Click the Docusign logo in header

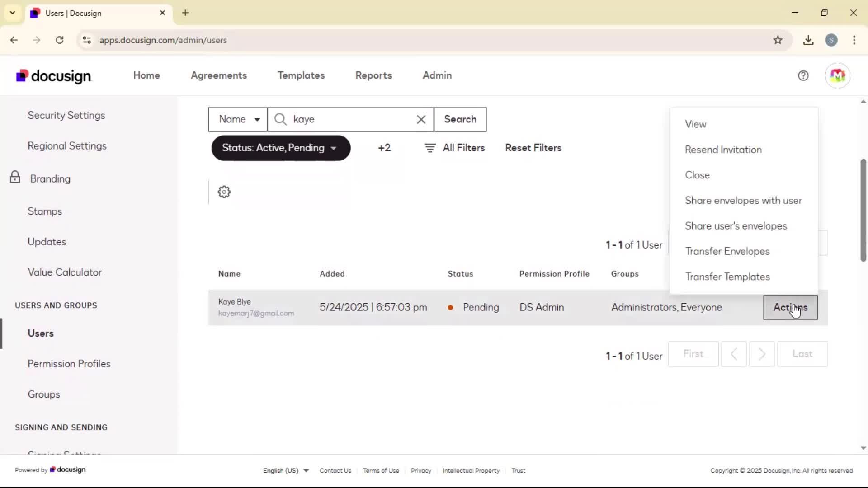53,76
